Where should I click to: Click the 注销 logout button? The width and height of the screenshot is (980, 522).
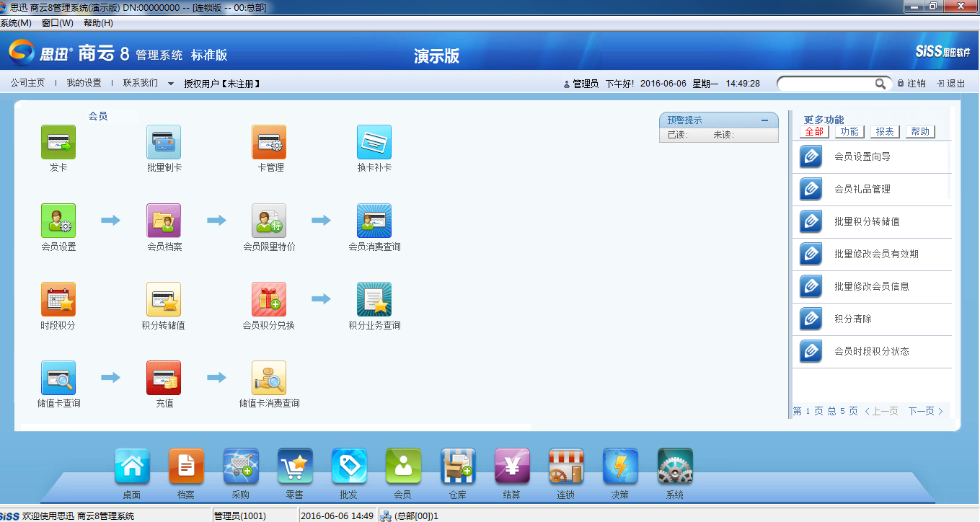pos(911,84)
